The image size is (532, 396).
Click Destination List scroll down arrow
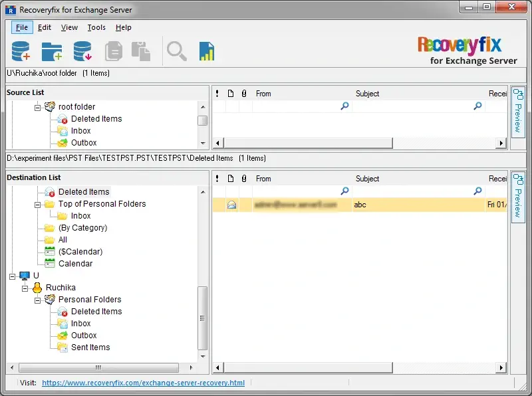203,356
